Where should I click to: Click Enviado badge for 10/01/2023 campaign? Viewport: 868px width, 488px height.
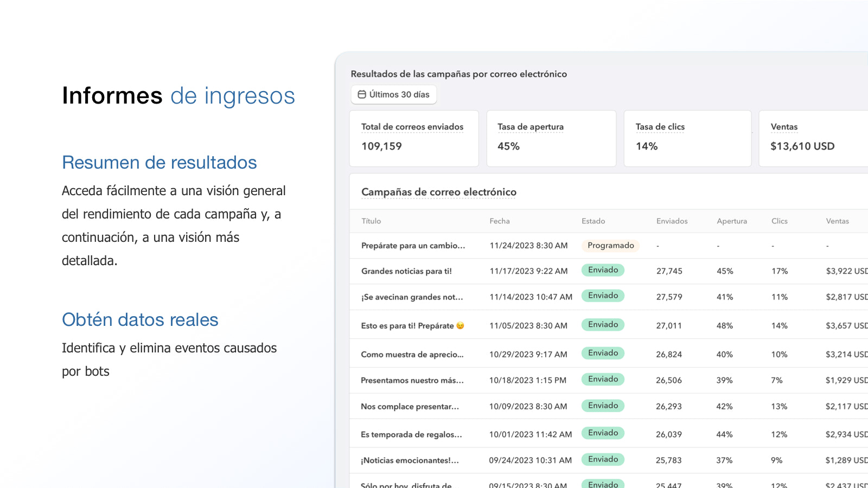click(x=603, y=433)
